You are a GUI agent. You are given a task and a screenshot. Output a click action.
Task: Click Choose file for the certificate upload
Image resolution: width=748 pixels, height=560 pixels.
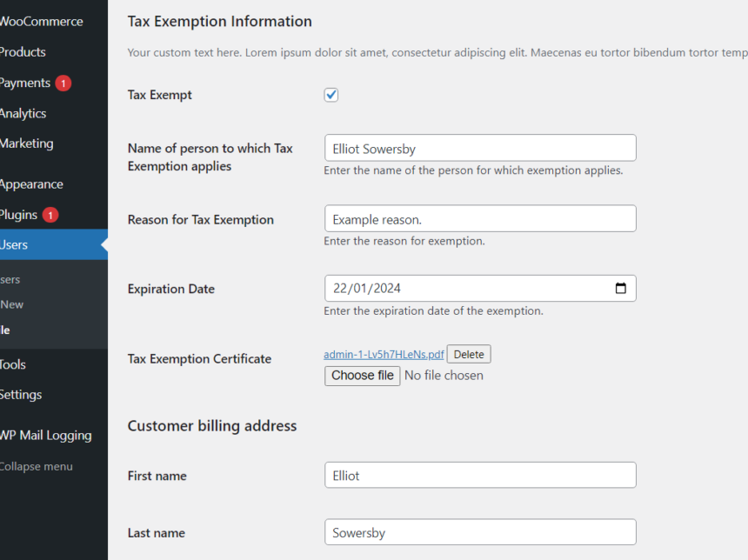[362, 376]
